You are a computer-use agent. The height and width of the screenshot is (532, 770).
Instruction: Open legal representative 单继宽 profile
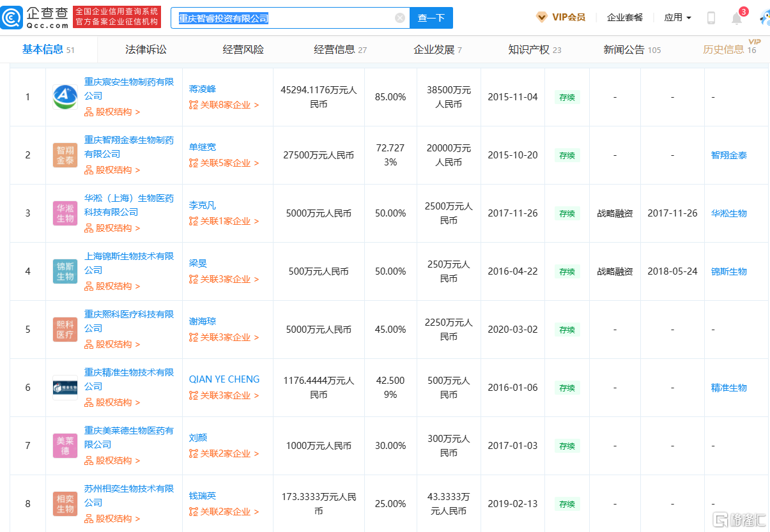tap(203, 148)
